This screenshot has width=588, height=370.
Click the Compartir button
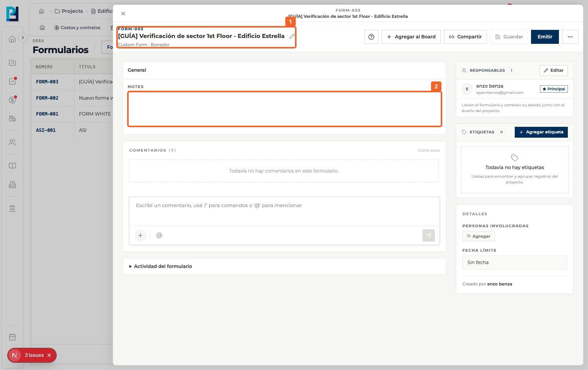click(x=465, y=37)
